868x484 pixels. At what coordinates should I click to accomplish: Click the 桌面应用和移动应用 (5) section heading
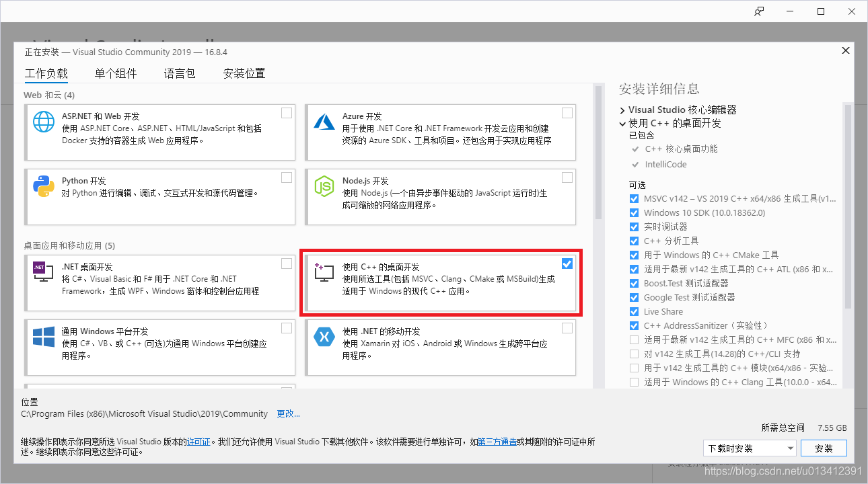pyautogui.click(x=69, y=246)
